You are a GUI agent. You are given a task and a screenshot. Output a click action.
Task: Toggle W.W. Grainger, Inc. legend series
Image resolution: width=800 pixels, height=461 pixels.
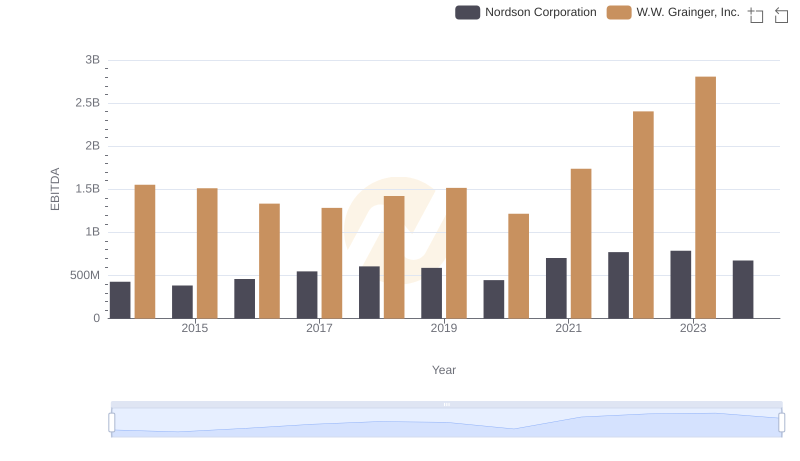pyautogui.click(x=673, y=12)
